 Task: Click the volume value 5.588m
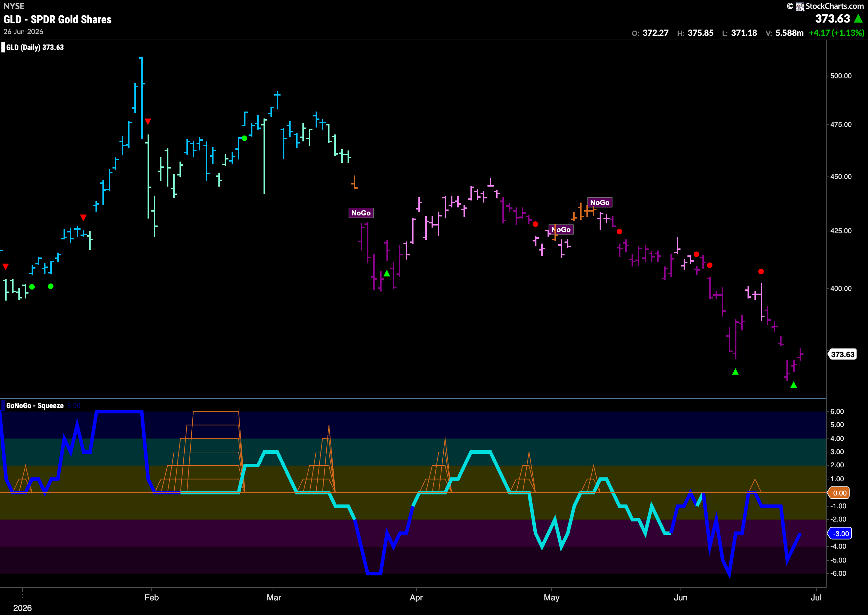click(x=789, y=33)
